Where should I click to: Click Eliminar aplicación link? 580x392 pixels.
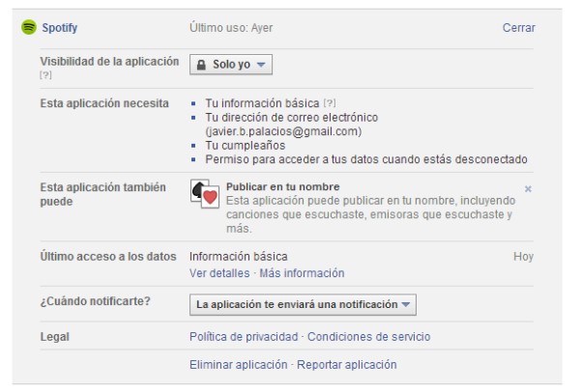[x=238, y=365]
